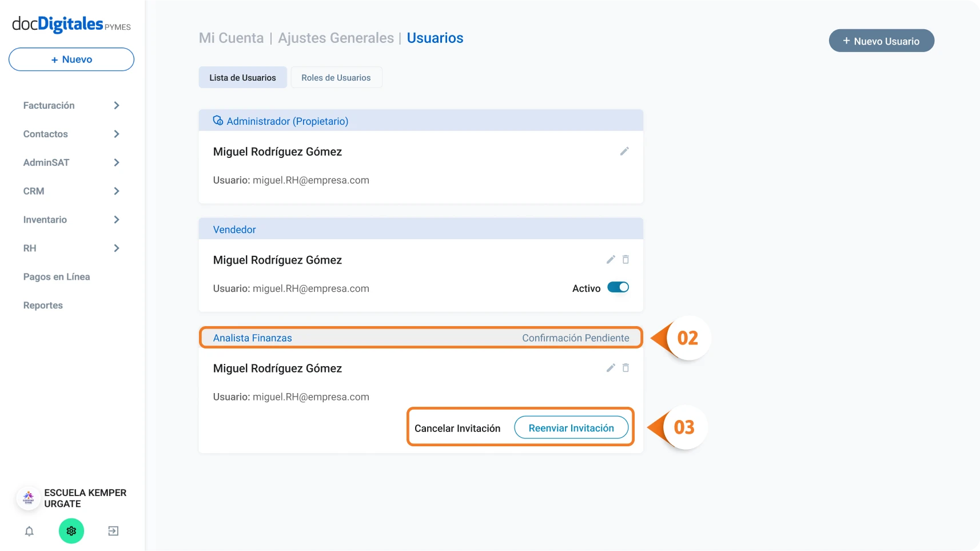Open settings via the green gear icon
The width and height of the screenshot is (980, 551).
(71, 531)
